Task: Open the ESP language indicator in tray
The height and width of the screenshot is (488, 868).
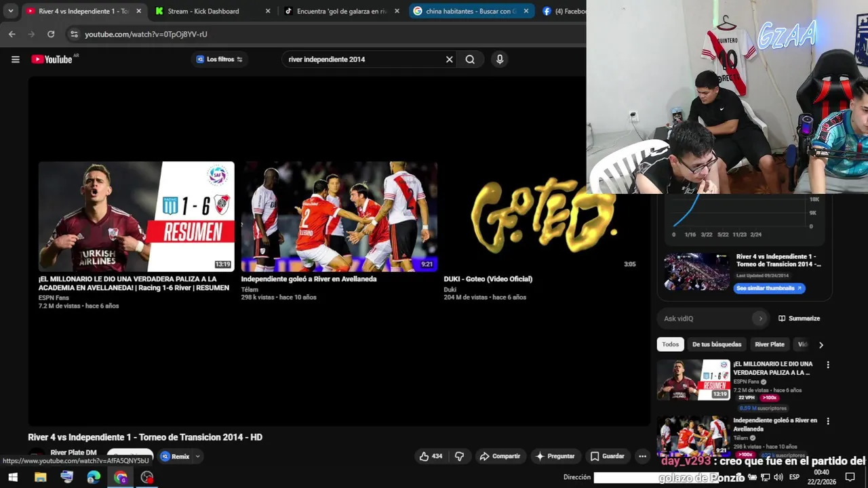Action: point(794,477)
